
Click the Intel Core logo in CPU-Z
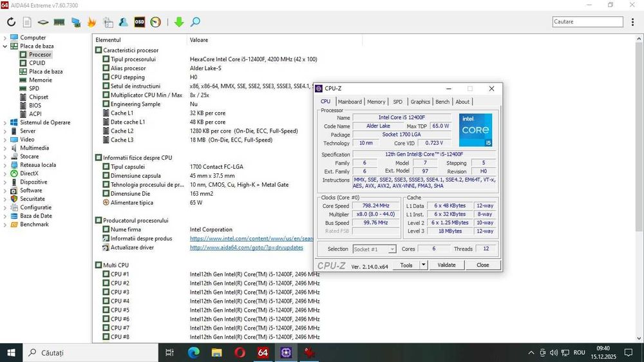coord(475,130)
